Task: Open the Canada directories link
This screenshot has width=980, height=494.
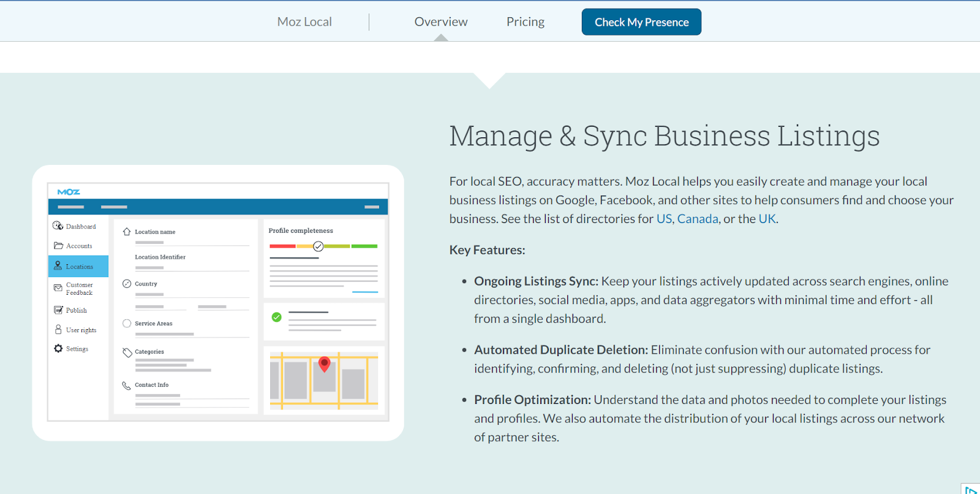Action: (x=697, y=219)
